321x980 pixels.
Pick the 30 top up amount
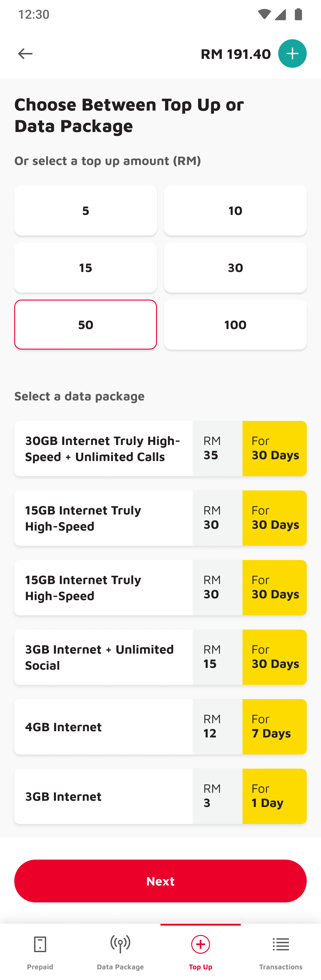(x=235, y=268)
